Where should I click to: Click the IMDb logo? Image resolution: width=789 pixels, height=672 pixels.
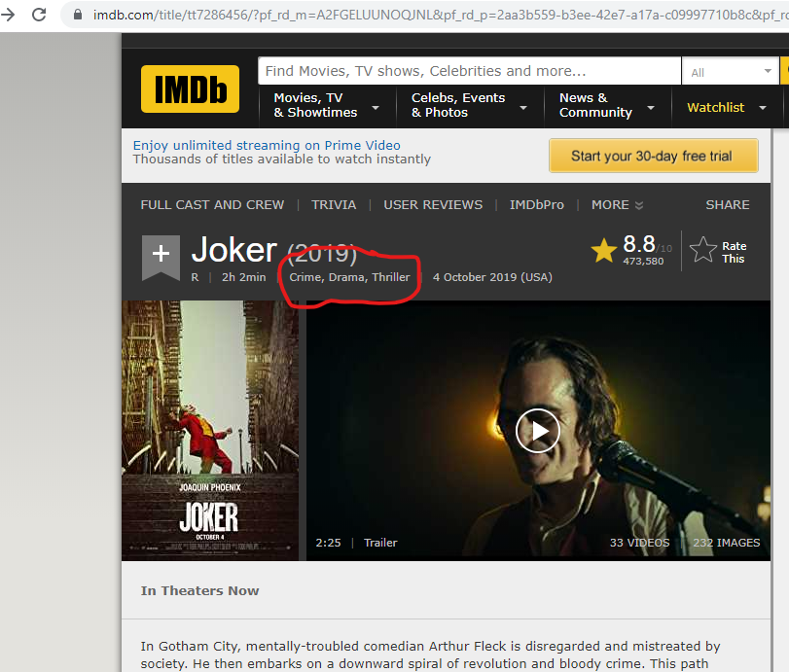(191, 88)
